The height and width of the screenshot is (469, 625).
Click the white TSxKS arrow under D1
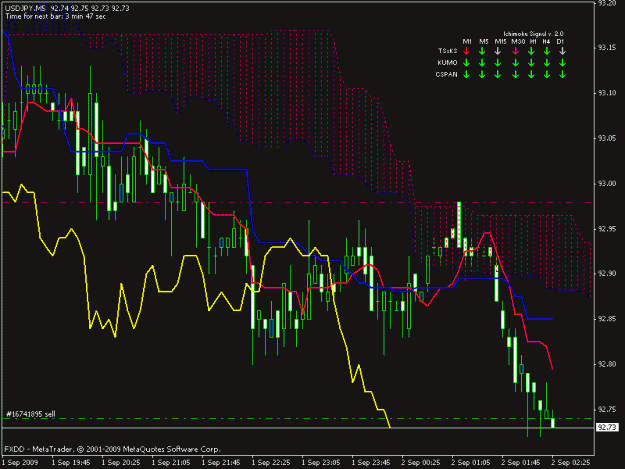coord(562,51)
